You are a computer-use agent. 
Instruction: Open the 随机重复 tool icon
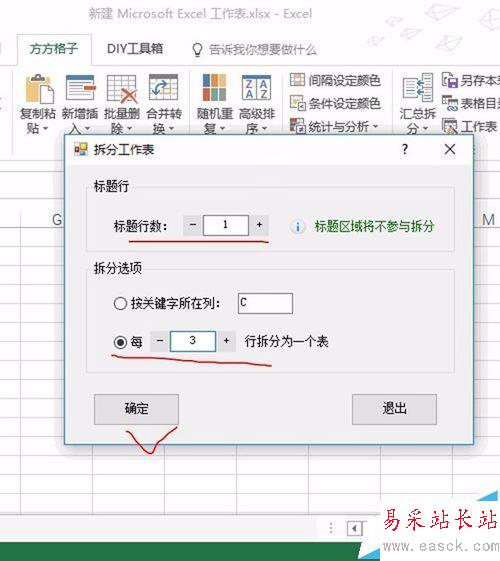[x=214, y=88]
